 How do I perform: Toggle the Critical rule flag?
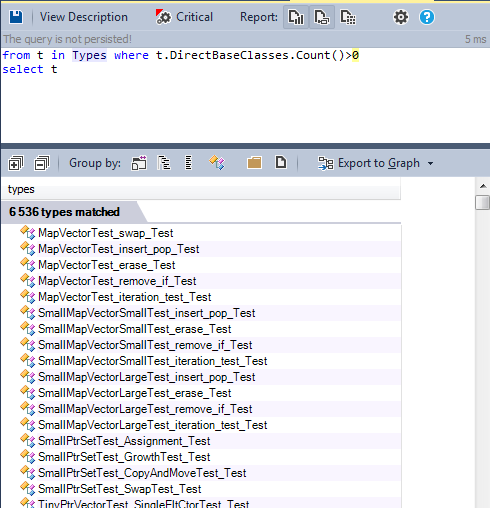tap(184, 17)
